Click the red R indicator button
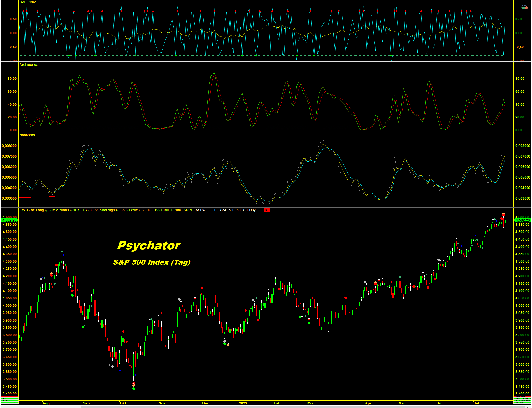Viewport: 532px width, 408px height. (267, 210)
